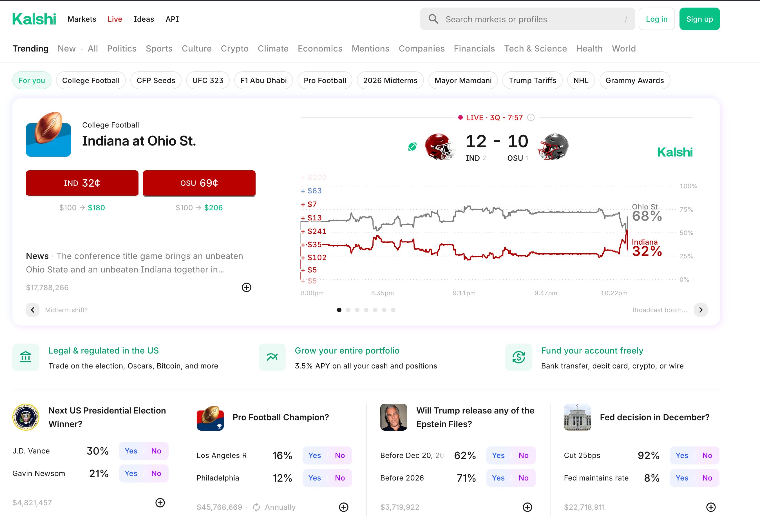Go to previous carousel slide with left chevron

pos(32,310)
